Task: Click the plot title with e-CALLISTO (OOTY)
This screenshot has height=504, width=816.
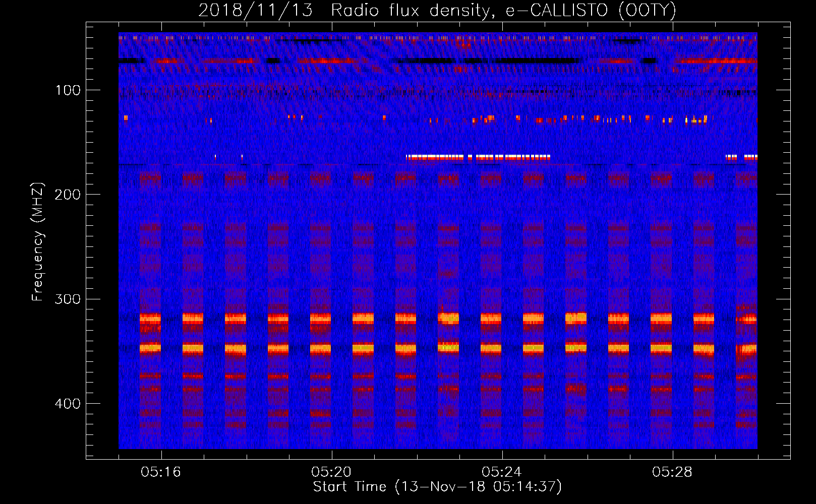Action: coord(437,11)
